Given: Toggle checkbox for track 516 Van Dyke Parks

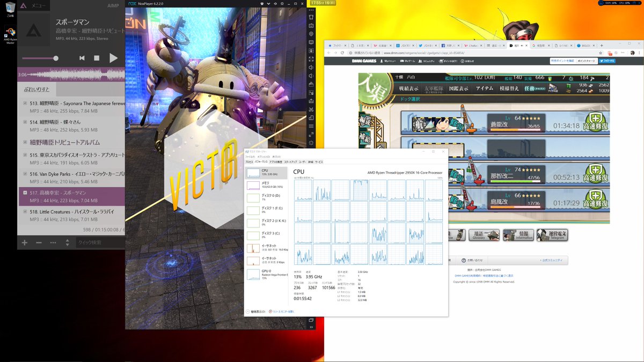Looking at the screenshot, I should (x=25, y=174).
